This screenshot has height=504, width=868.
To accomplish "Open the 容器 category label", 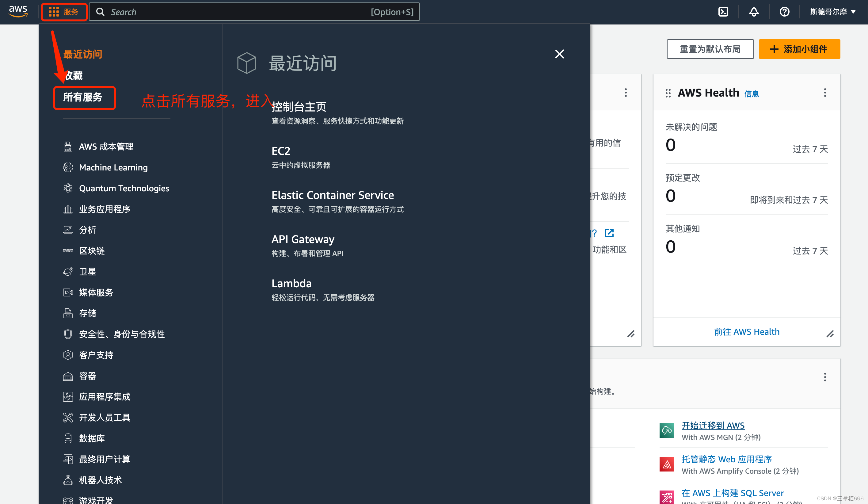I will point(87,376).
